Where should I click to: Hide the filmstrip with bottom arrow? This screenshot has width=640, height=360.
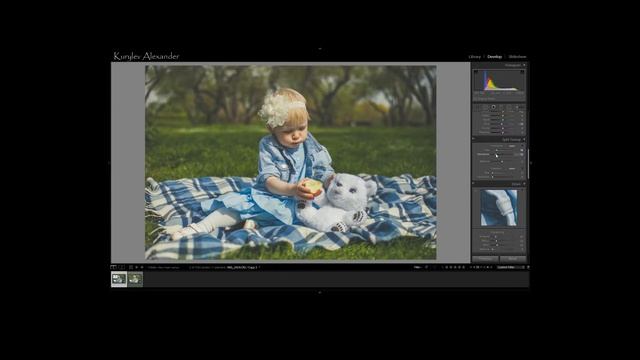click(320, 292)
